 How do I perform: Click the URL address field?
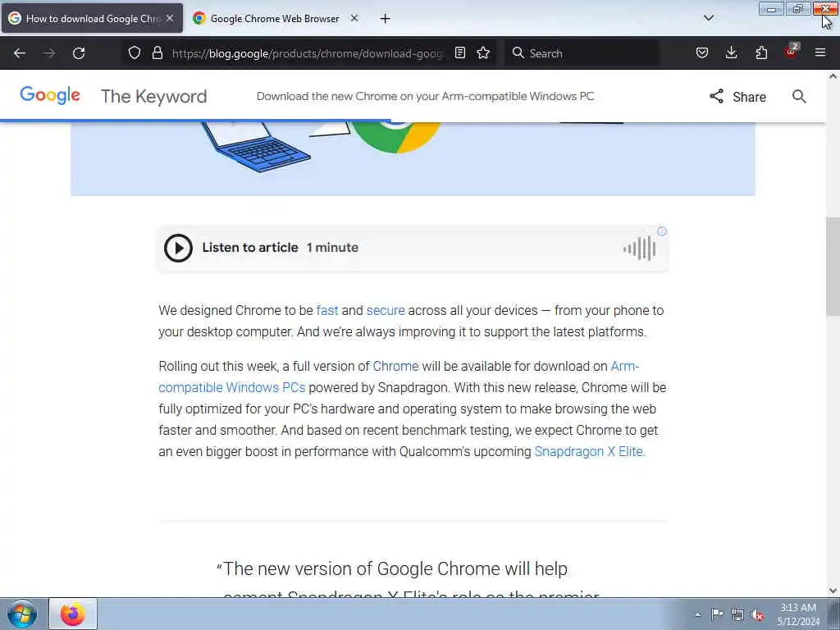(x=308, y=53)
